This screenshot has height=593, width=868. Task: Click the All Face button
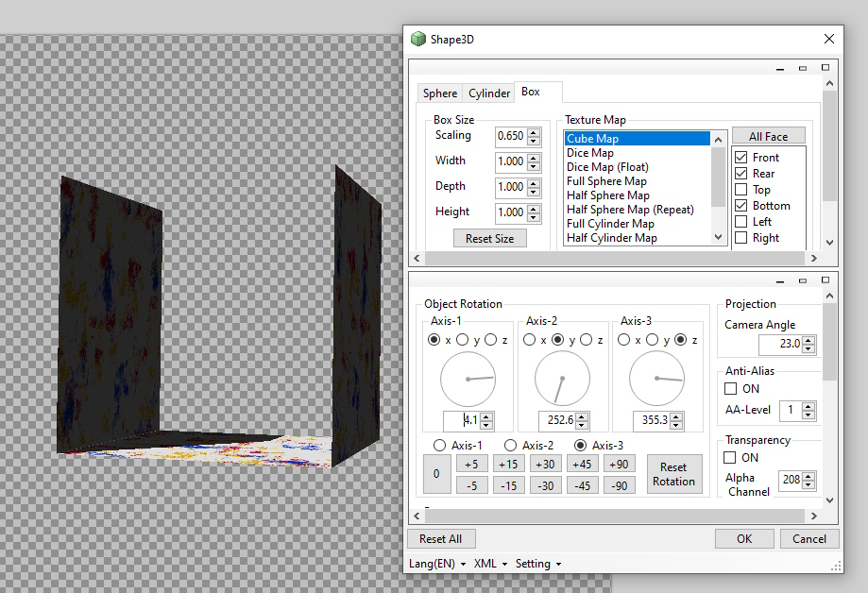click(x=769, y=136)
